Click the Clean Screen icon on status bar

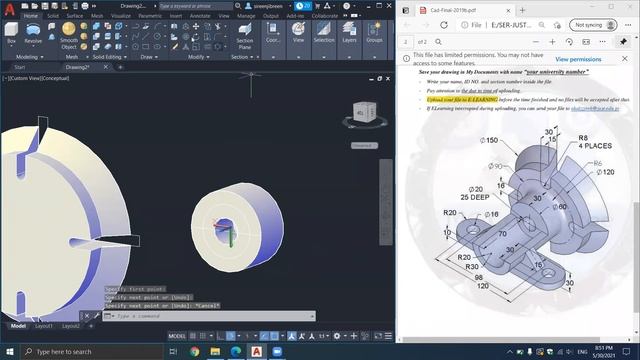coord(378,336)
